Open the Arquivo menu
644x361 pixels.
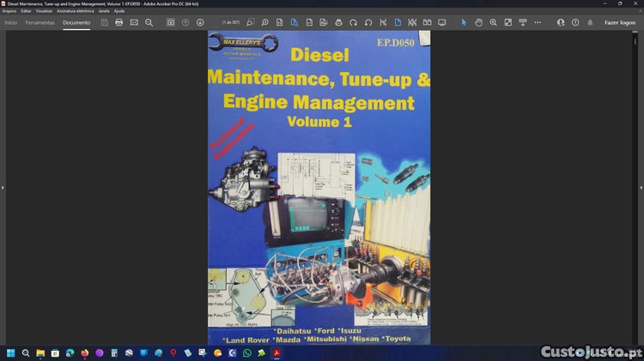pos(9,11)
